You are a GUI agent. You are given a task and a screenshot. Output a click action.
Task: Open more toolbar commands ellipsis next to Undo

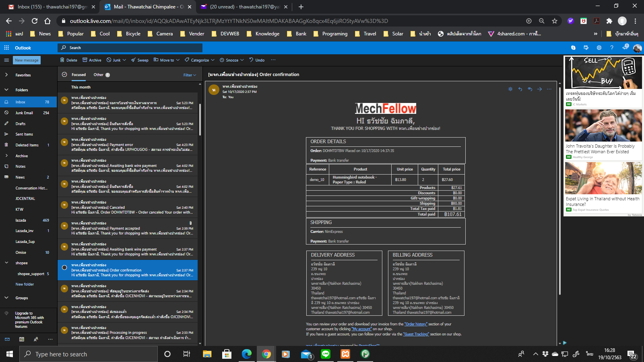pos(273,60)
